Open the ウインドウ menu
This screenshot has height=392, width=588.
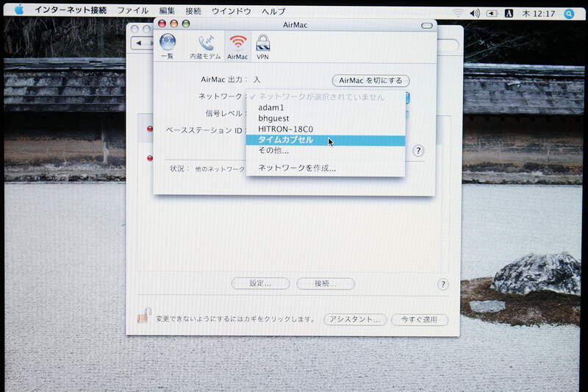click(232, 12)
